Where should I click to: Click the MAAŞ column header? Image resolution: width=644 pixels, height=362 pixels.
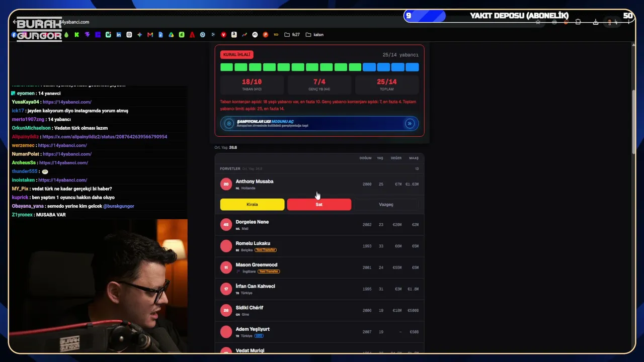pyautogui.click(x=414, y=158)
